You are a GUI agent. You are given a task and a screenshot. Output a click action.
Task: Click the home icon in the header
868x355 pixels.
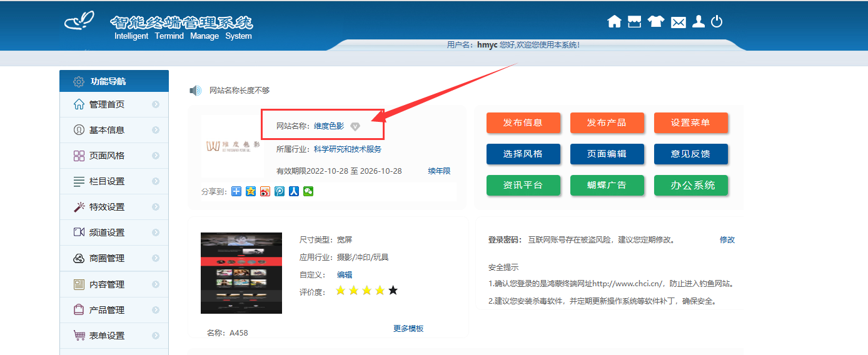click(614, 22)
